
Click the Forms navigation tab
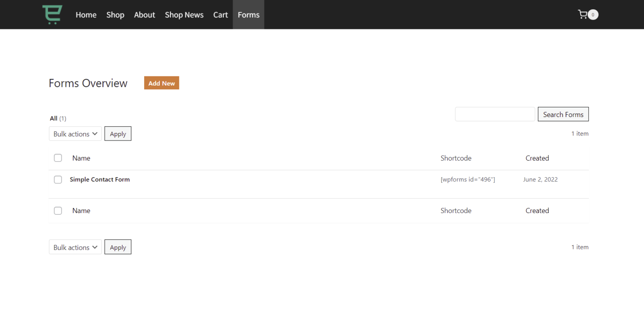pyautogui.click(x=249, y=15)
